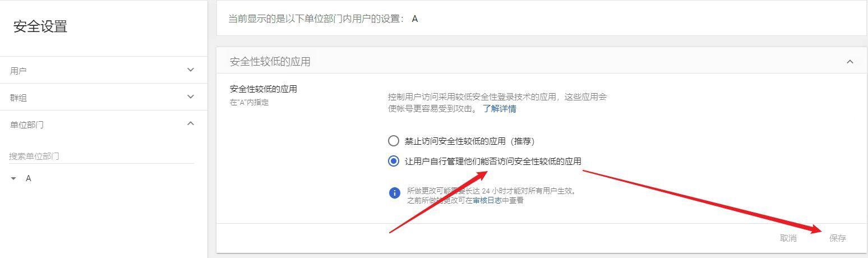The width and height of the screenshot is (868, 258).
Task: Click the 安全性较低的应用 panel header title
Action: pyautogui.click(x=270, y=62)
